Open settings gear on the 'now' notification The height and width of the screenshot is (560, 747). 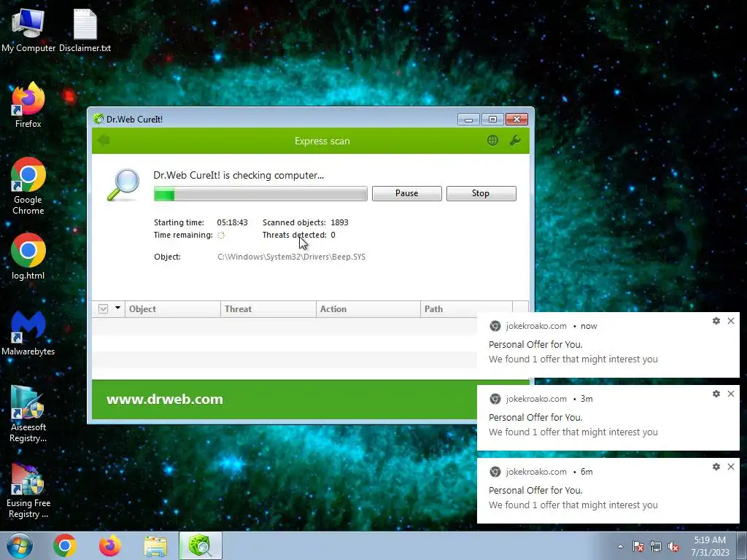pos(716,321)
